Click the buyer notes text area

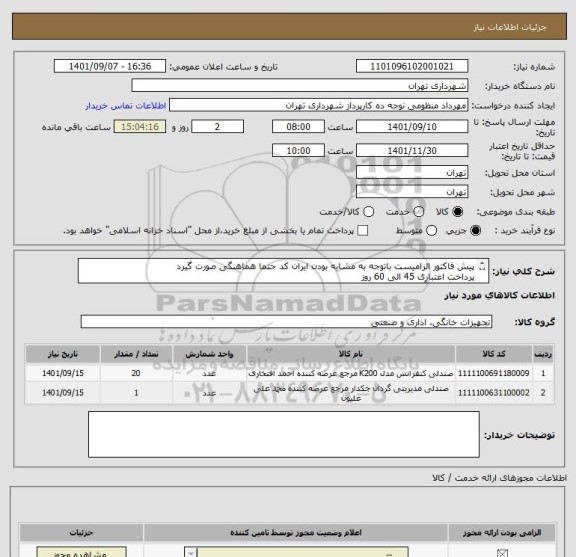[x=284, y=434]
